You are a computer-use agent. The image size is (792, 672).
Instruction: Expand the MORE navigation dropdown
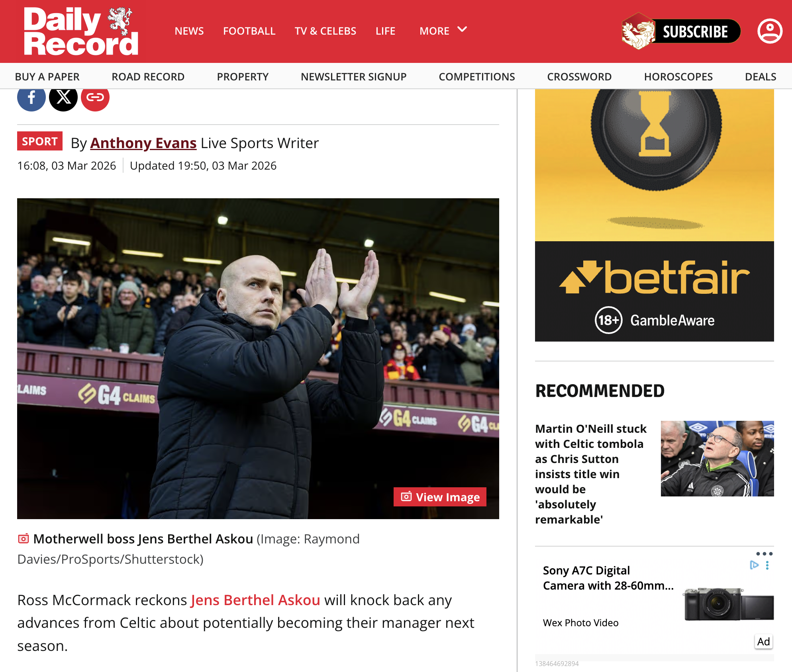tap(443, 31)
